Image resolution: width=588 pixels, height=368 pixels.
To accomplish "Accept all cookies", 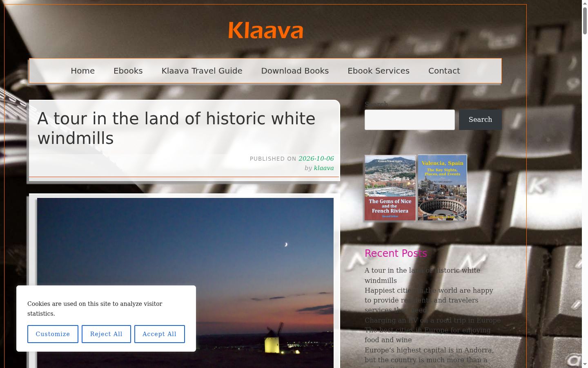I will pos(160,334).
